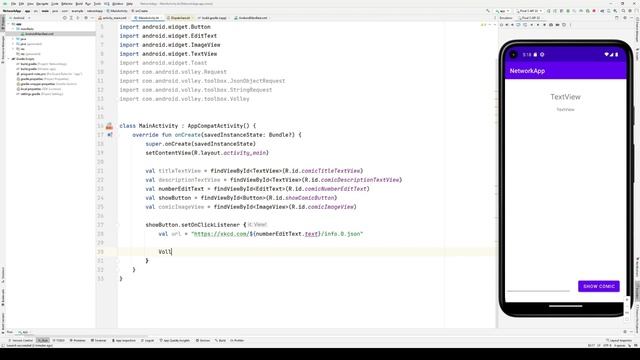
Task: Open the Pixel 5 API 33 device dropdown
Action: 529,11
